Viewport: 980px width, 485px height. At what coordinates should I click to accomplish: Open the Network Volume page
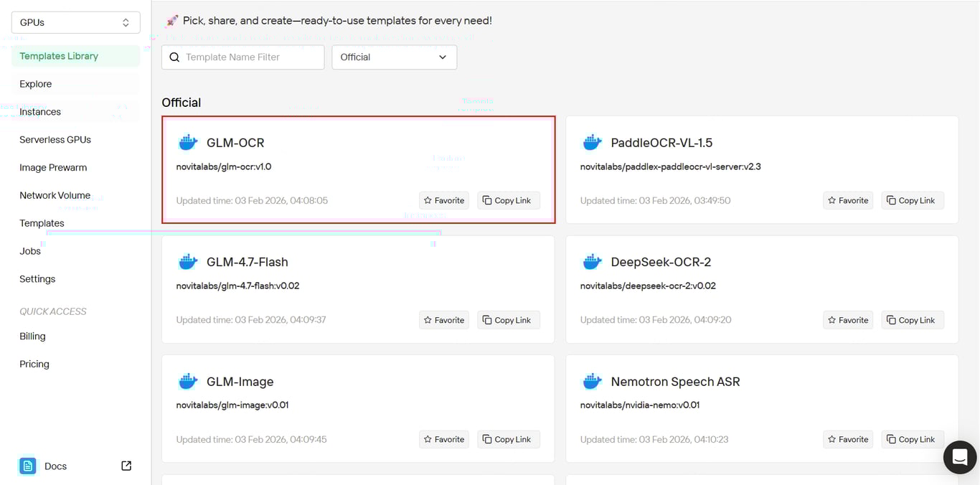click(55, 195)
